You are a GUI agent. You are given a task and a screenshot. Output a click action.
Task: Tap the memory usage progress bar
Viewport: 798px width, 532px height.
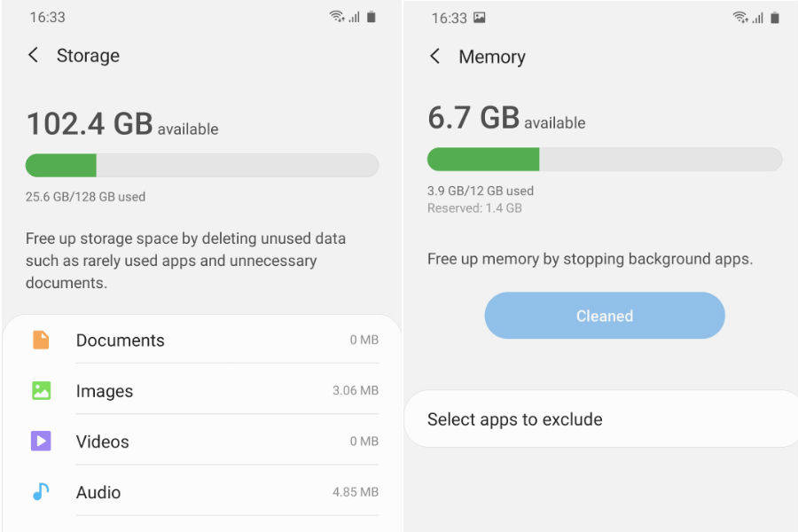pyautogui.click(x=605, y=160)
